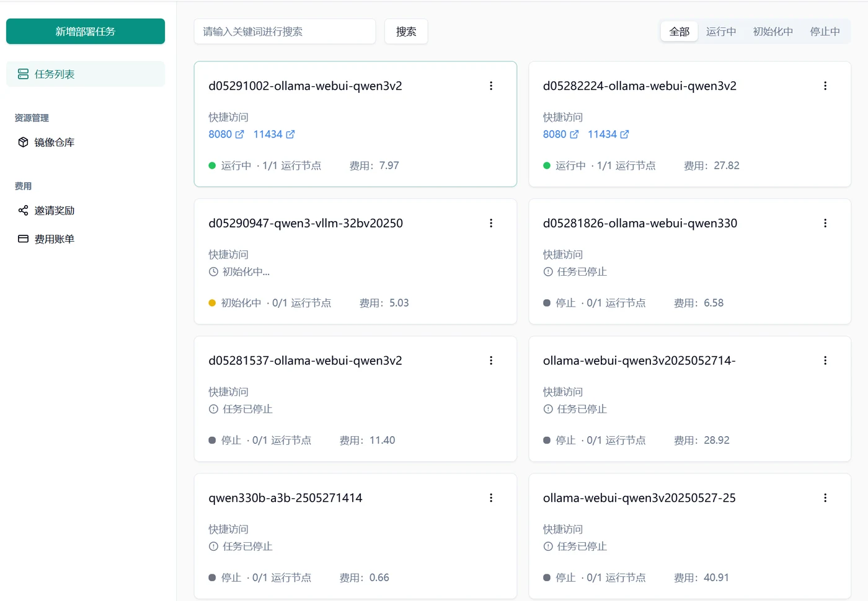Image resolution: width=868 pixels, height=601 pixels.
Task: Show actions menu for ollama-webui-qwen3v2025052714-
Action: 825,361
